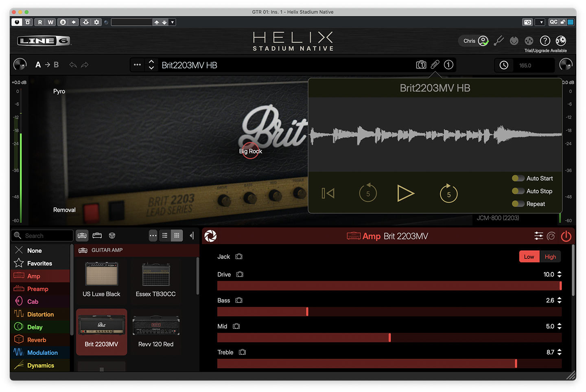
Task: Open the preset options ellipsis menu
Action: pyautogui.click(x=137, y=65)
